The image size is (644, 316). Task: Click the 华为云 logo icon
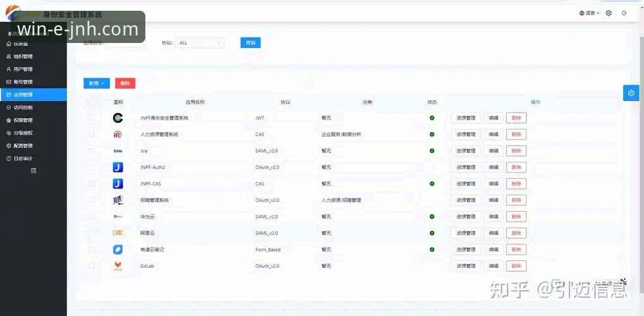[118, 217]
